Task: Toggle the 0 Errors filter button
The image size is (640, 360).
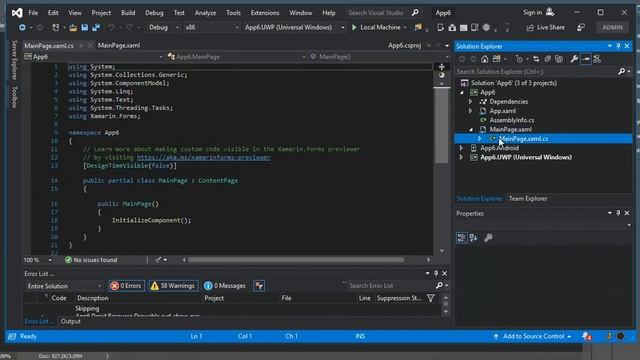Action: [x=127, y=286]
